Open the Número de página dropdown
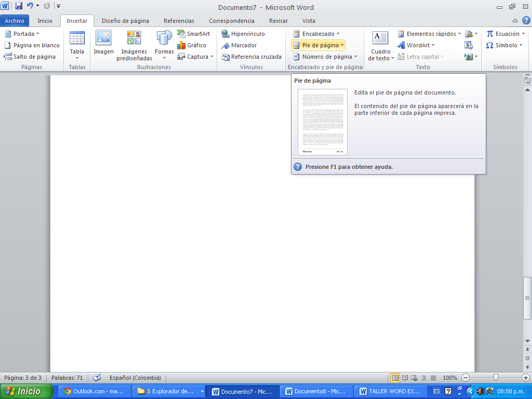This screenshot has width=532, height=399. (x=325, y=57)
